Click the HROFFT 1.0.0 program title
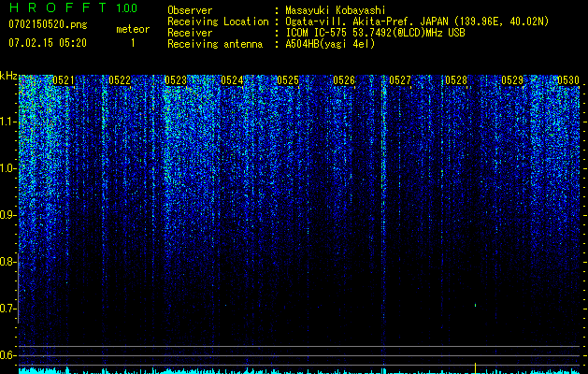The height and width of the screenshot is (374, 588). point(73,7)
